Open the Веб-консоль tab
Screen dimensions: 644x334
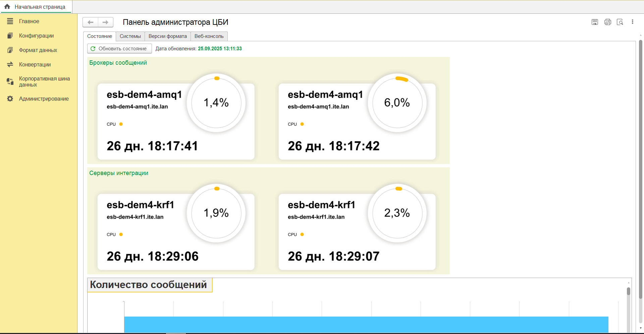pos(209,36)
